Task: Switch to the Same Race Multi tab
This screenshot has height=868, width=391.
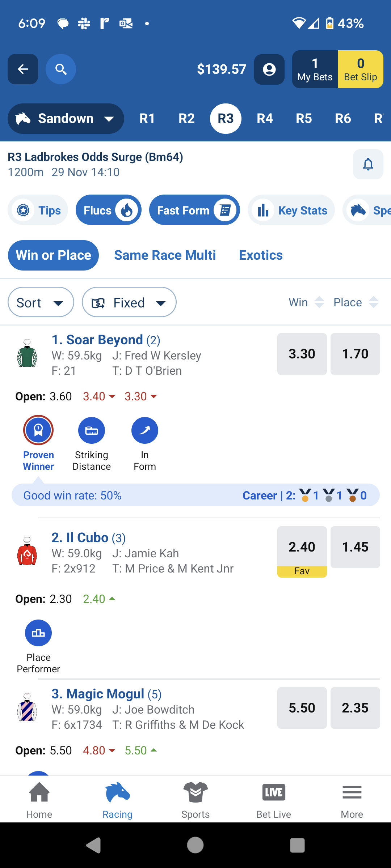Action: 165,255
